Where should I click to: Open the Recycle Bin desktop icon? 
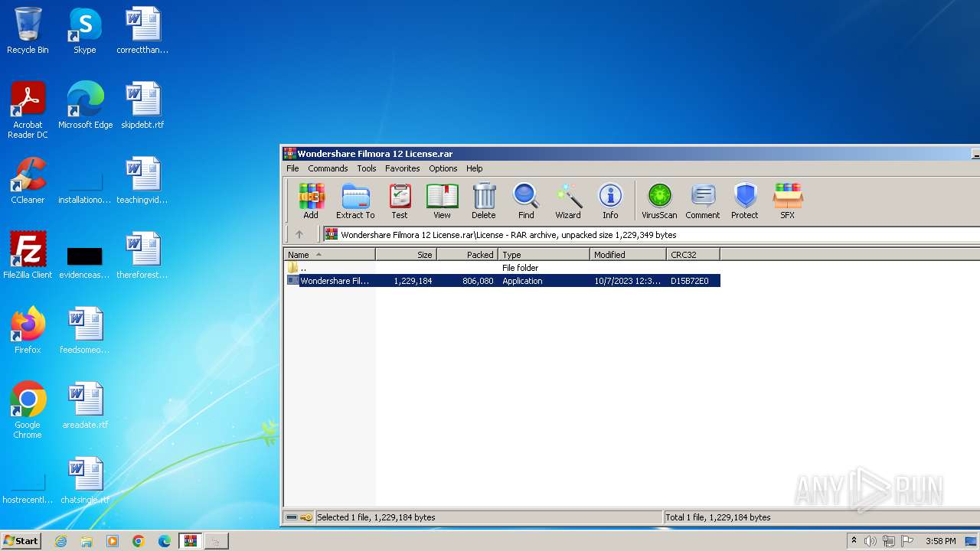click(28, 31)
